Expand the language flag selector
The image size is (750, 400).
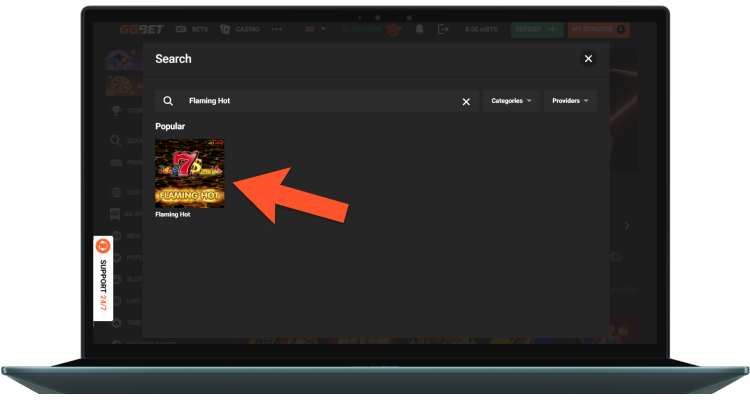[313, 30]
